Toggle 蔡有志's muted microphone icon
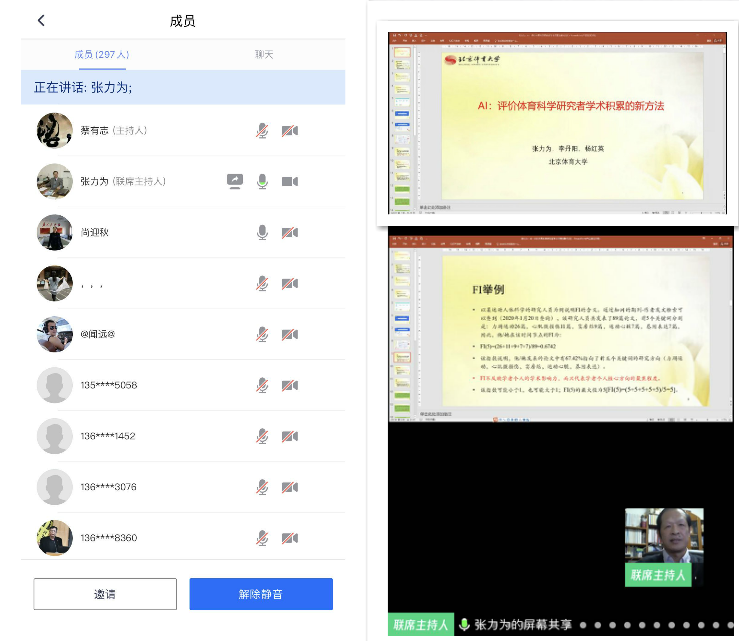The image size is (739, 641). click(x=262, y=130)
